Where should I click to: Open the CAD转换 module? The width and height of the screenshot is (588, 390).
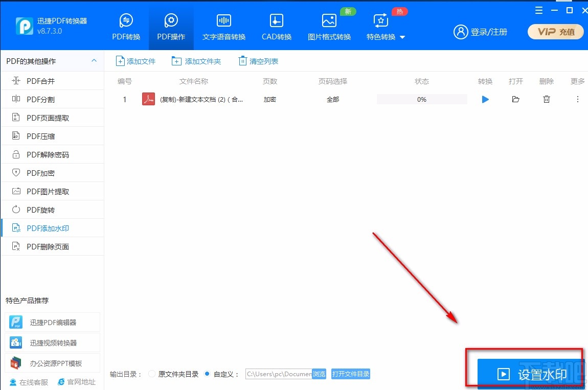(x=276, y=26)
